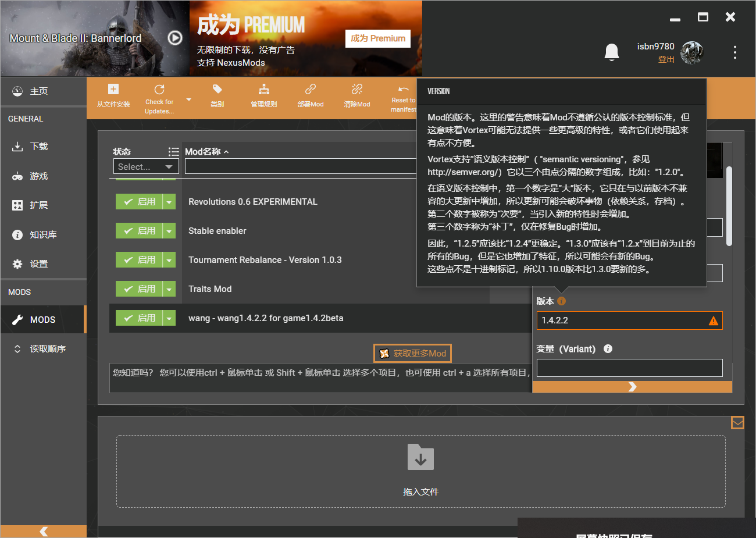Click version warning triangle icon

(714, 320)
